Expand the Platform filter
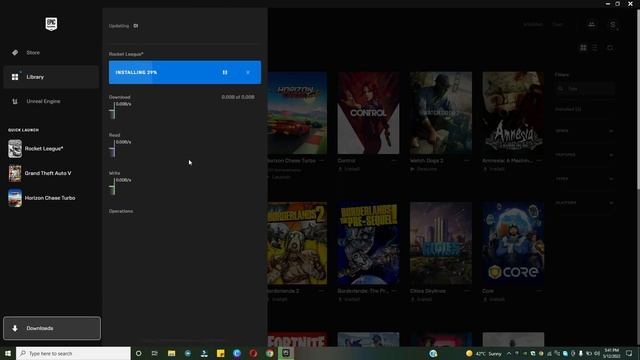Screen dimensions: 640x360 click(584, 202)
